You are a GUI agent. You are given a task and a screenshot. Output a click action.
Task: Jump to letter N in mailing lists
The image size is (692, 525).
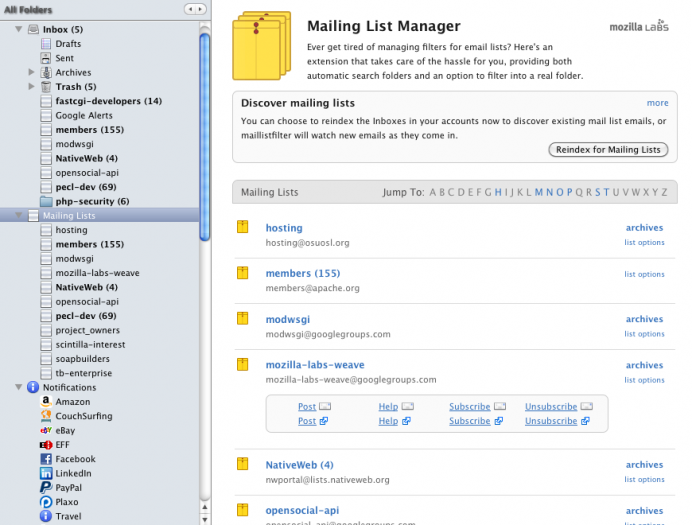549,192
